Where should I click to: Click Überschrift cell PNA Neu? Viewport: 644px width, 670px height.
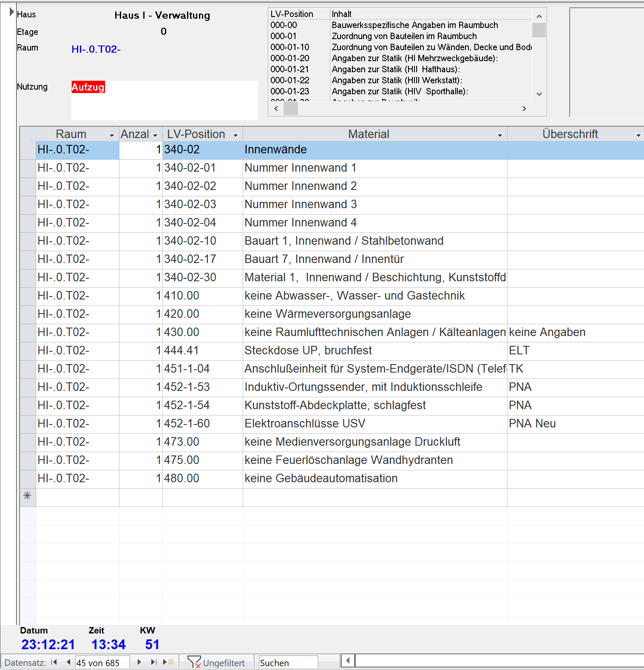576,424
